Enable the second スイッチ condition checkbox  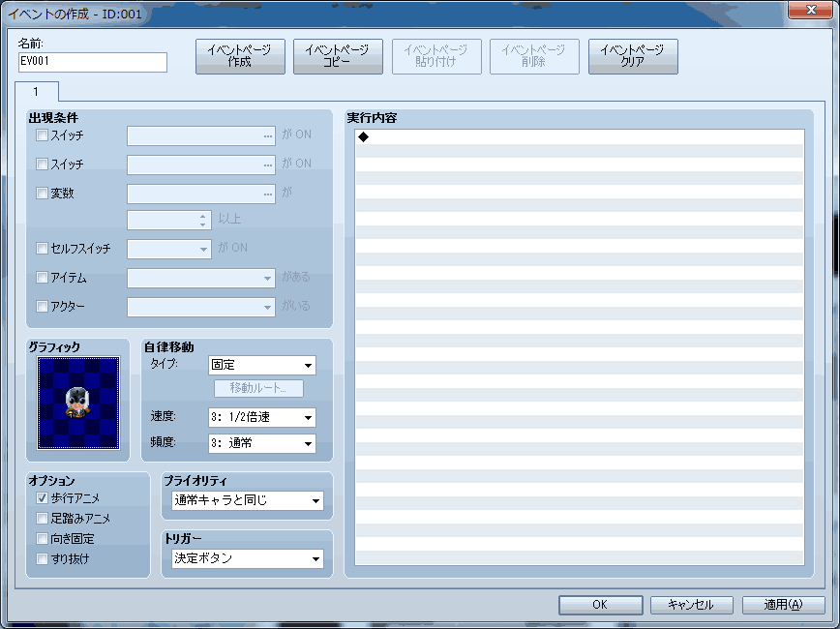click(42, 164)
